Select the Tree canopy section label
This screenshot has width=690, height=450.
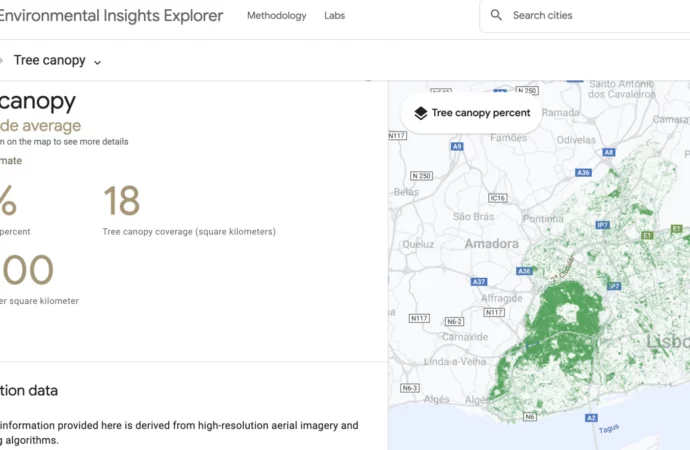49,60
